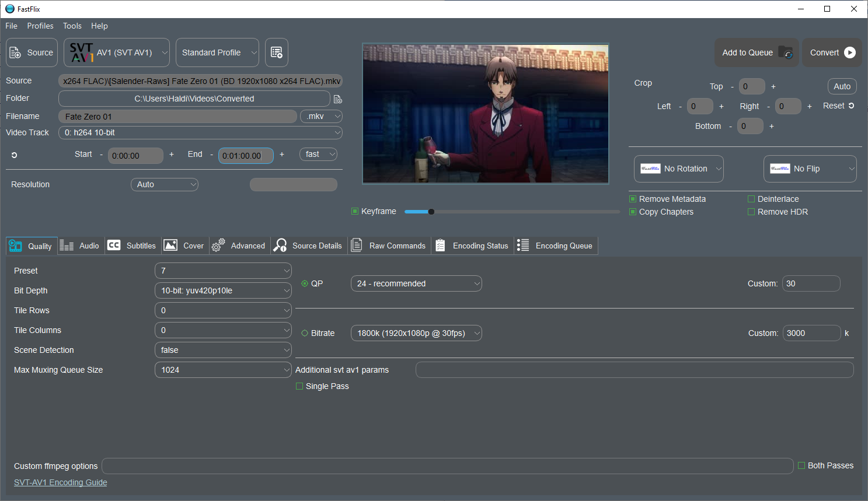Open the QP 24 - recommended dropdown

point(416,283)
